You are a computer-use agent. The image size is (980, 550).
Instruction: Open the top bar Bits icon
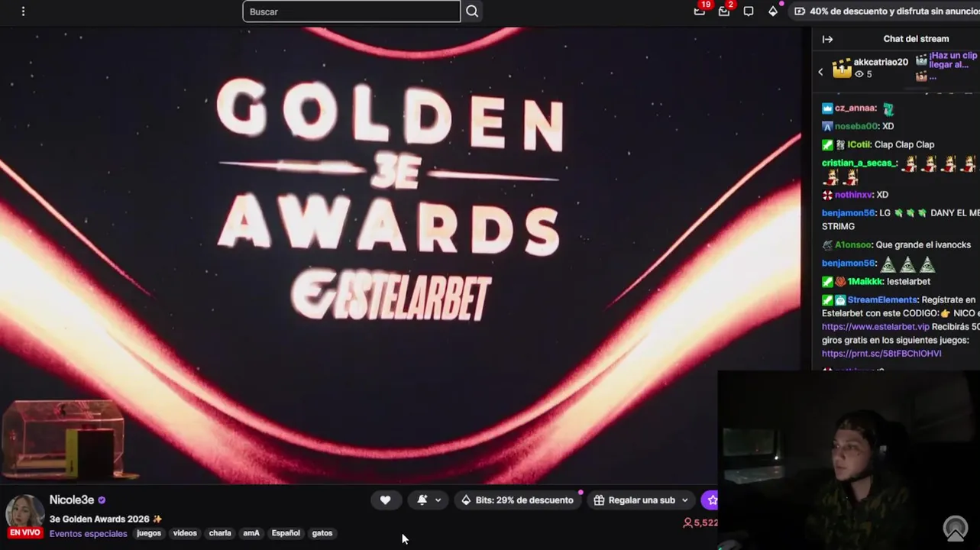click(773, 11)
